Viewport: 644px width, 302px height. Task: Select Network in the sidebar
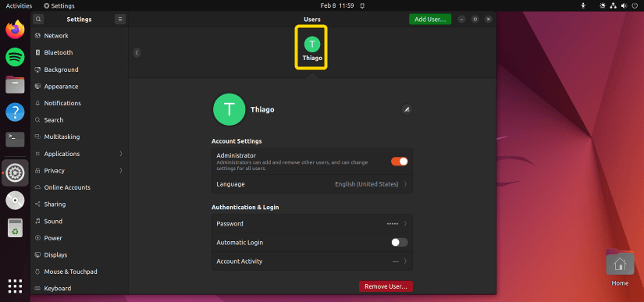coord(80,36)
